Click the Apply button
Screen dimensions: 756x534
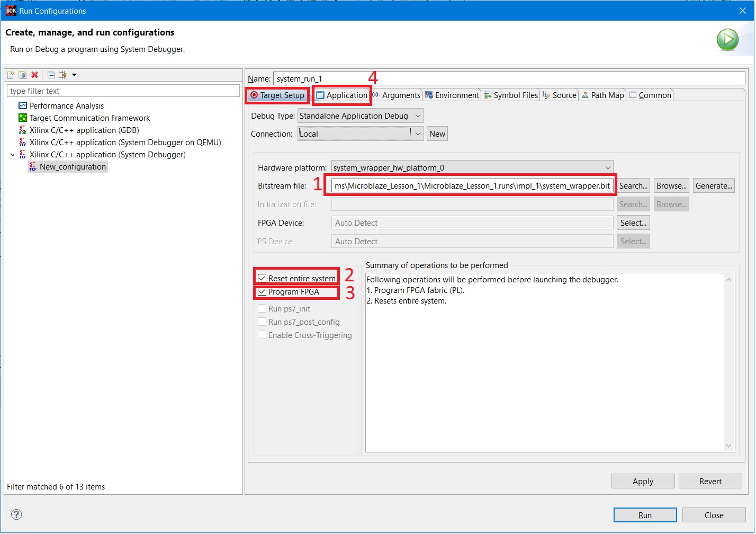(x=643, y=481)
